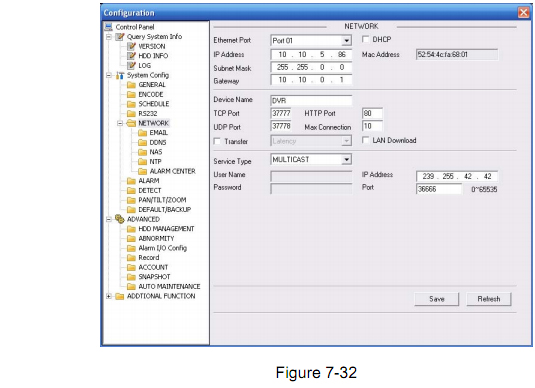Click the Alarm I/O Config folder icon
The height and width of the screenshot is (388, 535).
click(131, 248)
